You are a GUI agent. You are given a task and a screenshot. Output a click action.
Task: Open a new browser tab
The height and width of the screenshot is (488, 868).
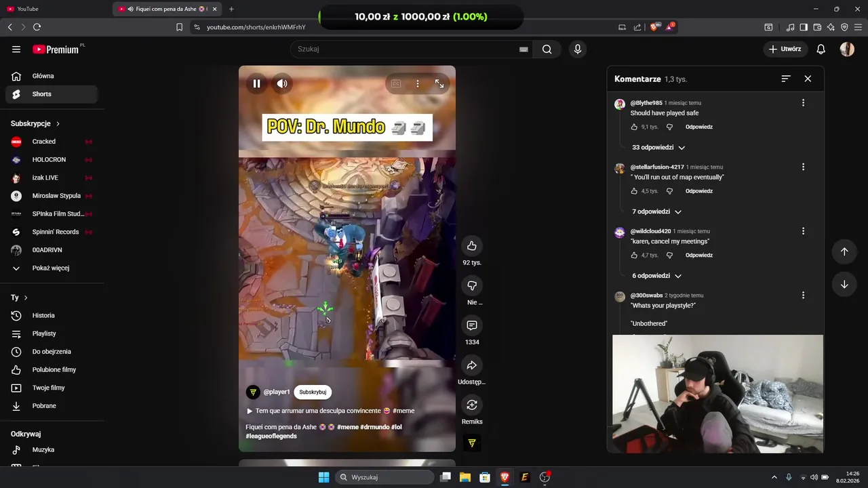[x=231, y=9]
